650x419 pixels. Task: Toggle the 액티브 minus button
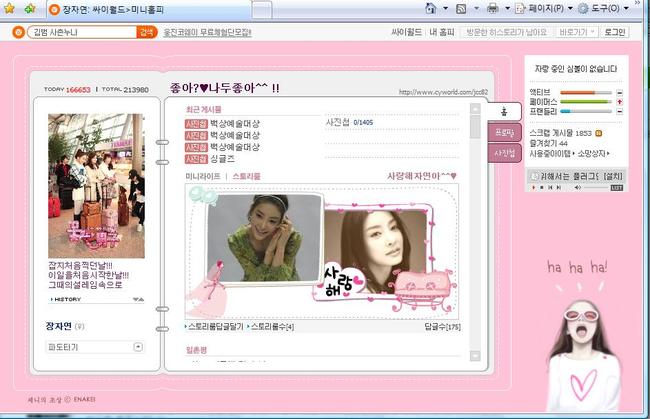tap(620, 92)
